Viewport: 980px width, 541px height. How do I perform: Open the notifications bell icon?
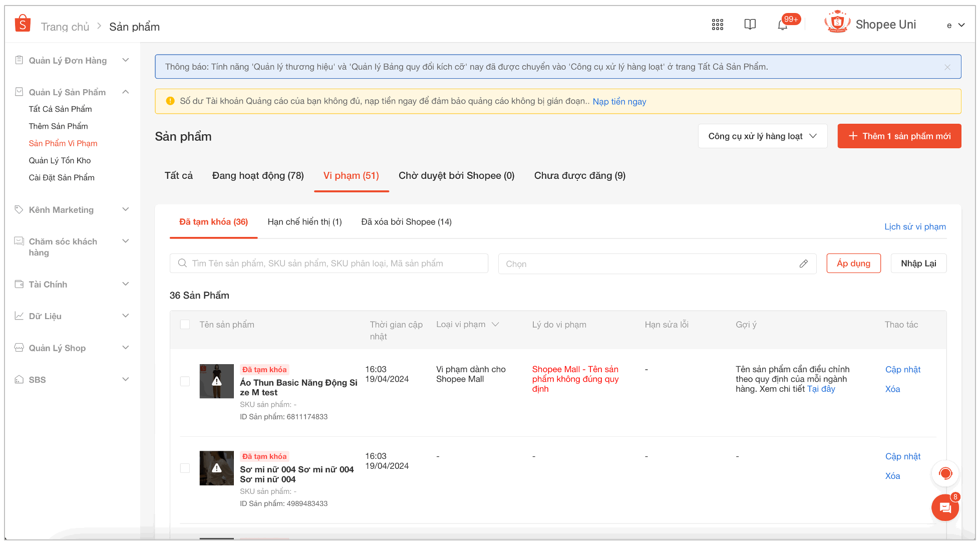tap(782, 25)
